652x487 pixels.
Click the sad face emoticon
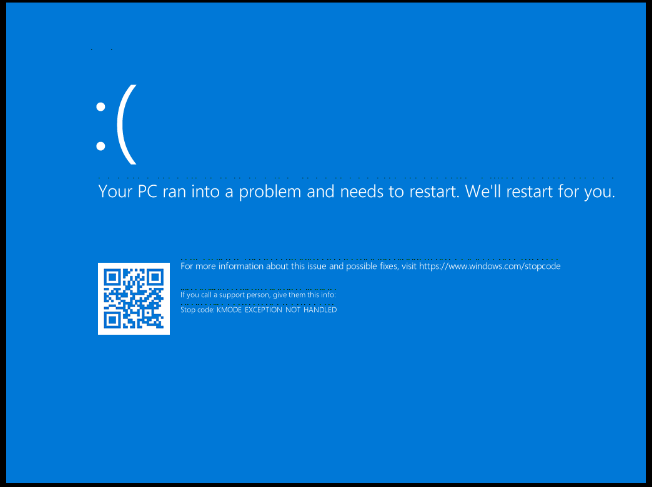click(x=116, y=125)
